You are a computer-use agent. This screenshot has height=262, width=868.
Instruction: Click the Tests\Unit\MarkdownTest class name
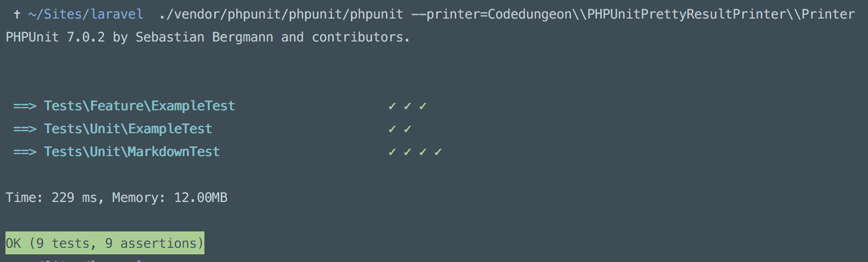pos(132,152)
